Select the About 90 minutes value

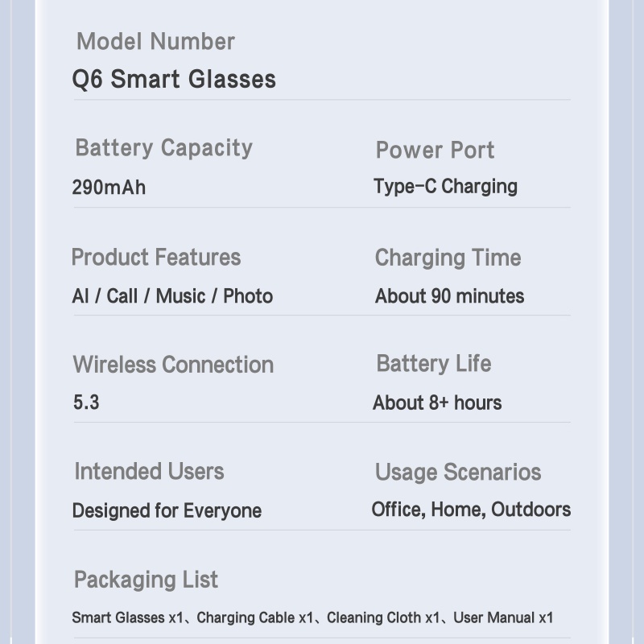(x=449, y=296)
